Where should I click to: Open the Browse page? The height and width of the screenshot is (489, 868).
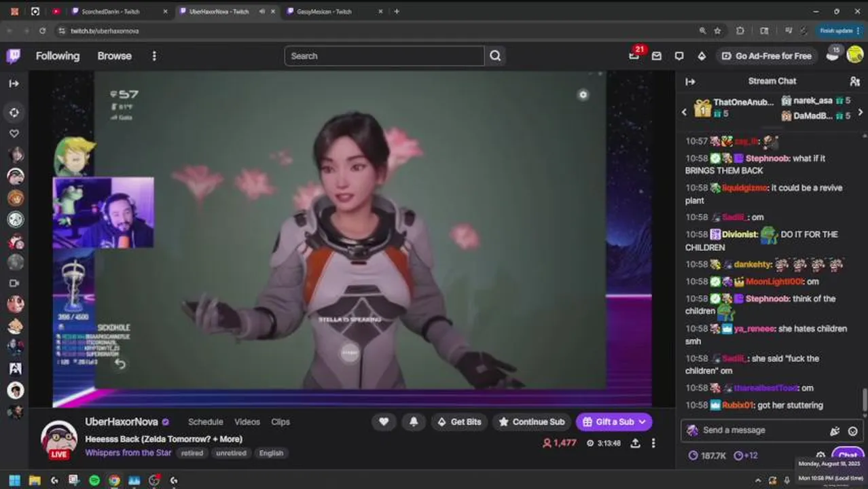tap(114, 56)
